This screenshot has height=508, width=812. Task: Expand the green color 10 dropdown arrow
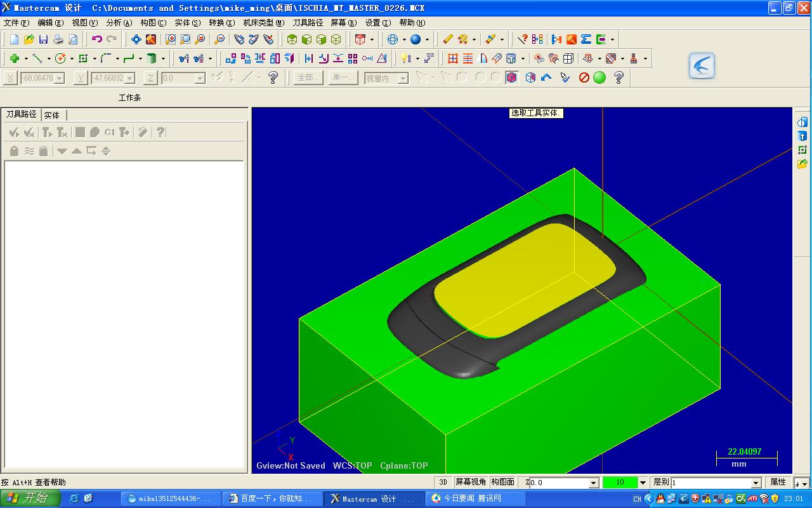pos(643,483)
